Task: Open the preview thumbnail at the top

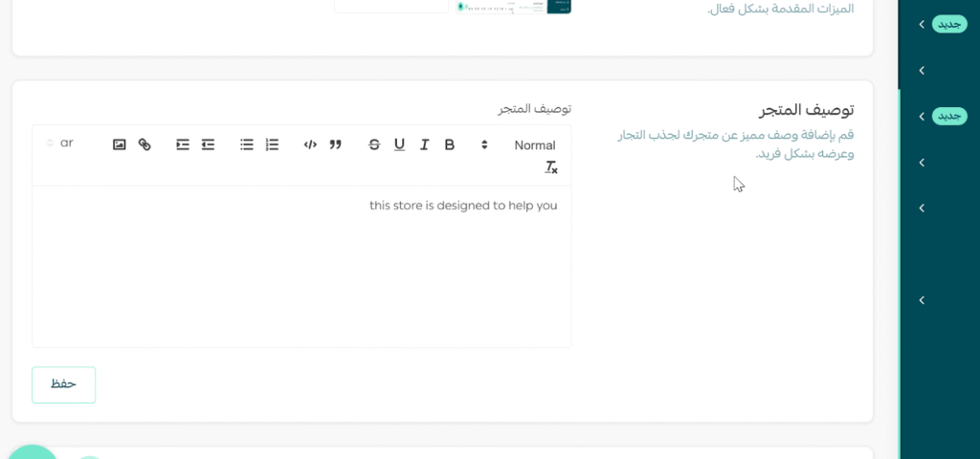Action: (513, 7)
